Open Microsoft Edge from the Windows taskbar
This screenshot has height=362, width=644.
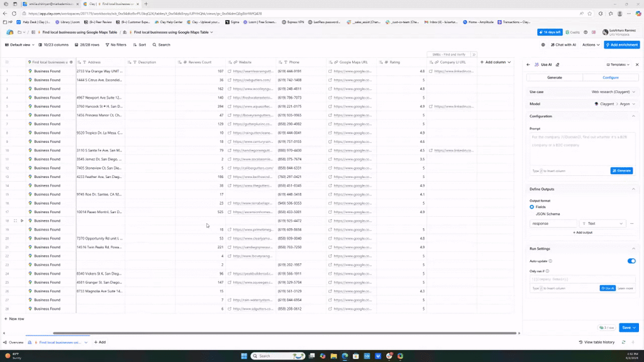(x=345, y=356)
